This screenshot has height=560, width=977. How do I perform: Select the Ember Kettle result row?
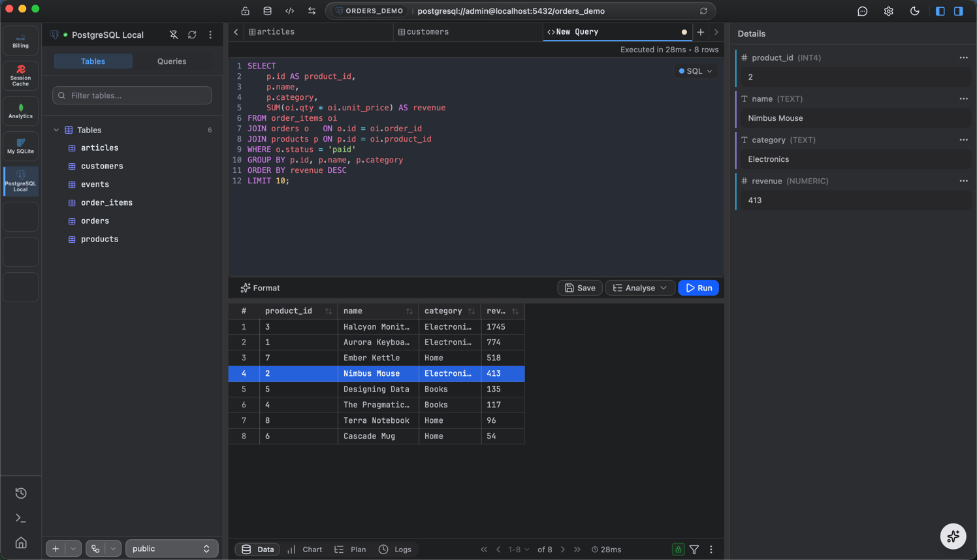(x=376, y=358)
